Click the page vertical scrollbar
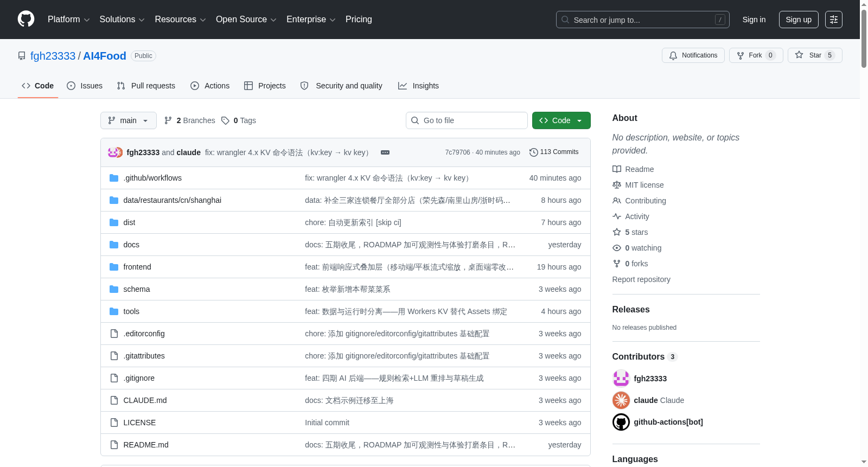The width and height of the screenshot is (868, 467). point(864,39)
